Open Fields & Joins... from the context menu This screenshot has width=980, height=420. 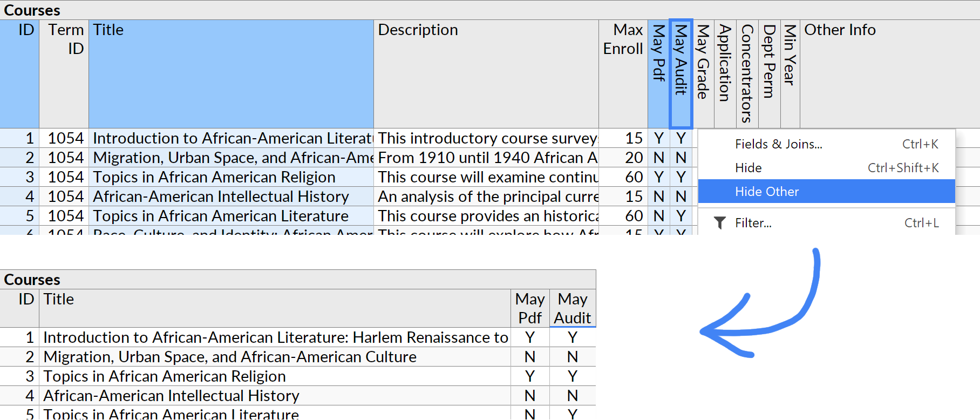[x=778, y=144]
